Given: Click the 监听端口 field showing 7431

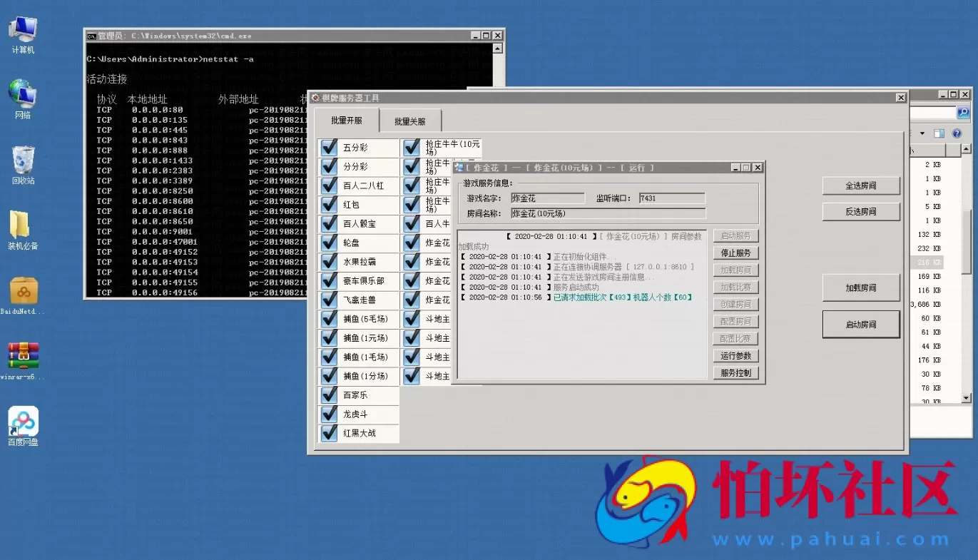Looking at the screenshot, I should pyautogui.click(x=671, y=198).
